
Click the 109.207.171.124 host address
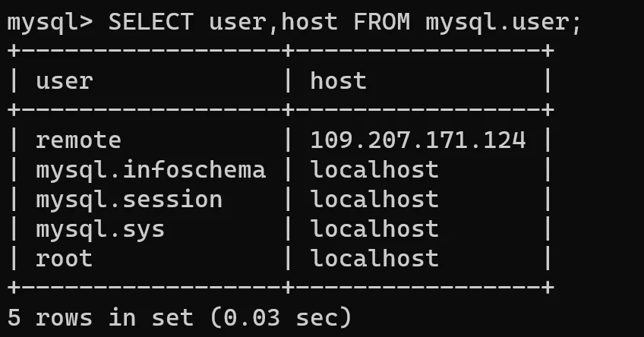(x=418, y=140)
